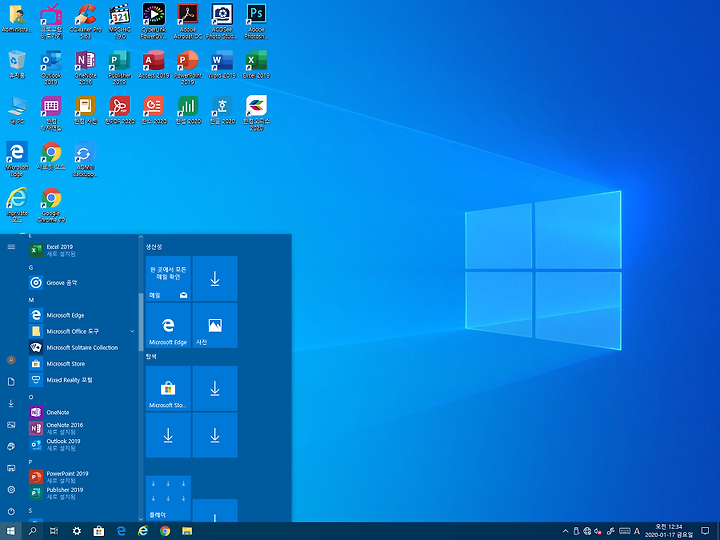This screenshot has width=720, height=540.
Task: Open Microsoft Store from the app list
Action: (82, 364)
